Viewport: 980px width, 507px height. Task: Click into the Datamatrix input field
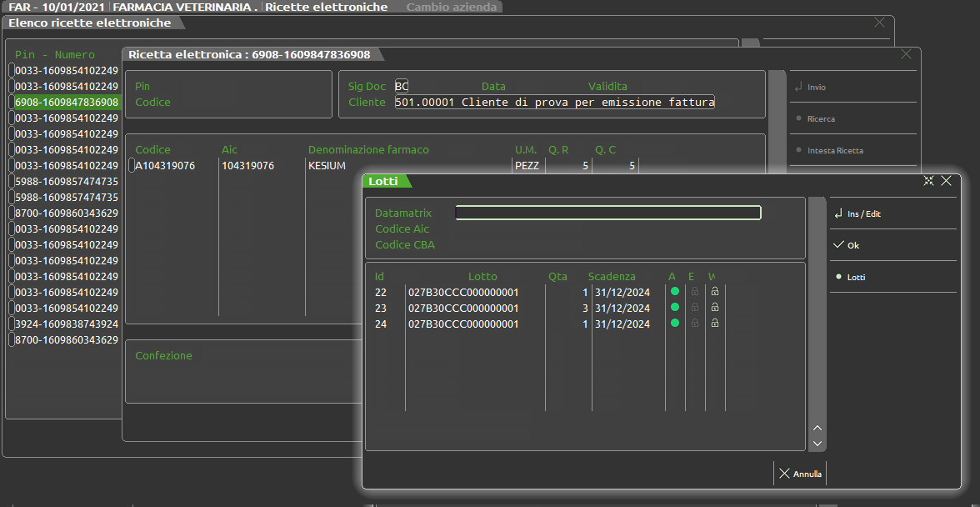point(607,213)
